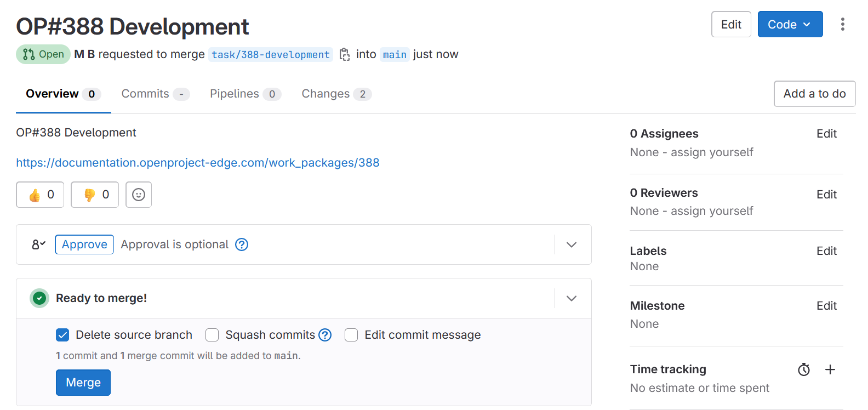Open the merge request actions kebab menu
This screenshot has height=410, width=868.
pyautogui.click(x=842, y=24)
